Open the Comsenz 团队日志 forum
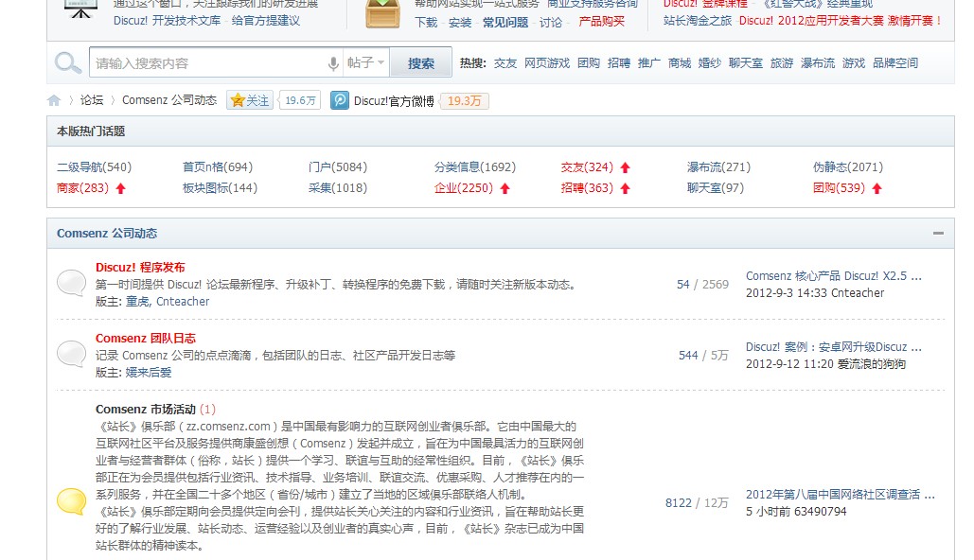The width and height of the screenshot is (974, 560). click(146, 339)
